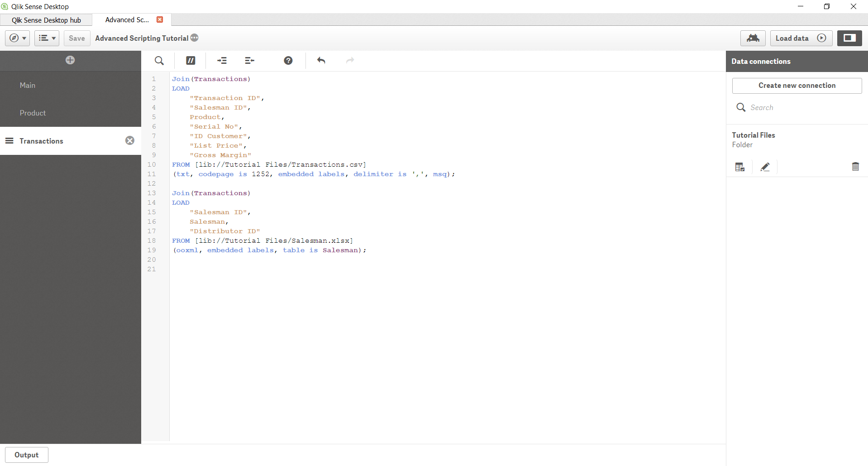Redo the last edit
Viewport: 868px width, 466px height.
pyautogui.click(x=350, y=60)
